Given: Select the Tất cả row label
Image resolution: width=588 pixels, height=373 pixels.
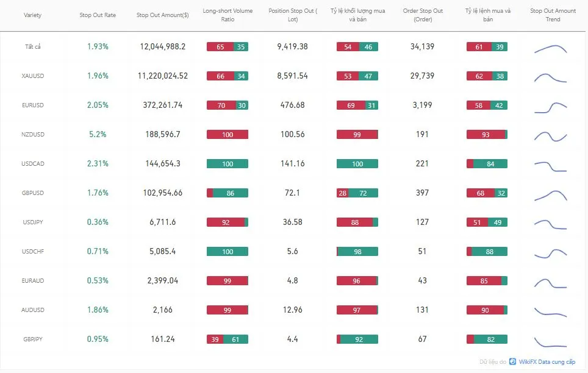Looking at the screenshot, I should pos(32,46).
